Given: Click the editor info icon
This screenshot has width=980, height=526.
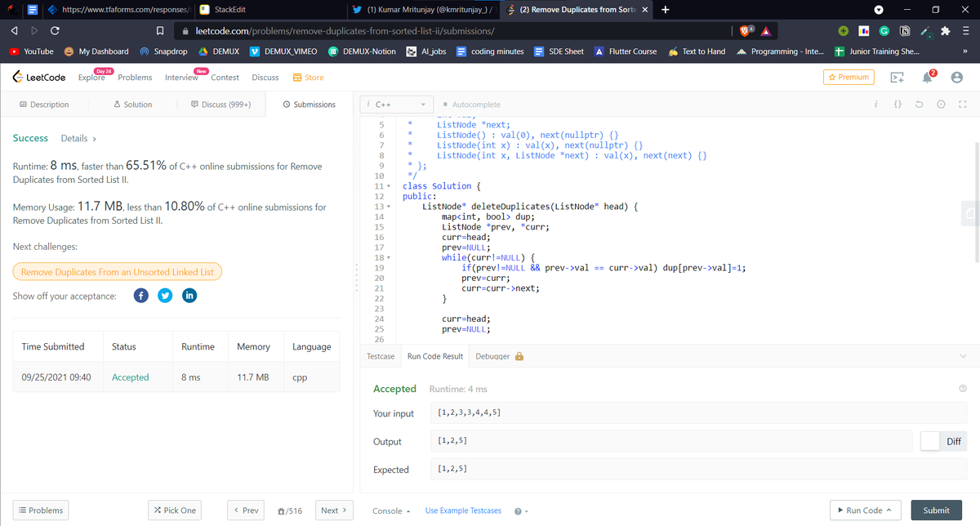Looking at the screenshot, I should pyautogui.click(x=875, y=105).
